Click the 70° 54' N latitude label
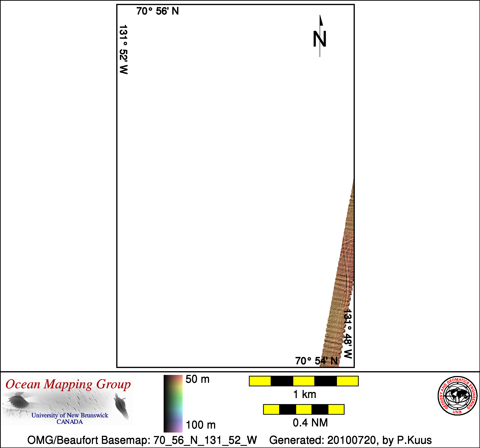 click(316, 361)
